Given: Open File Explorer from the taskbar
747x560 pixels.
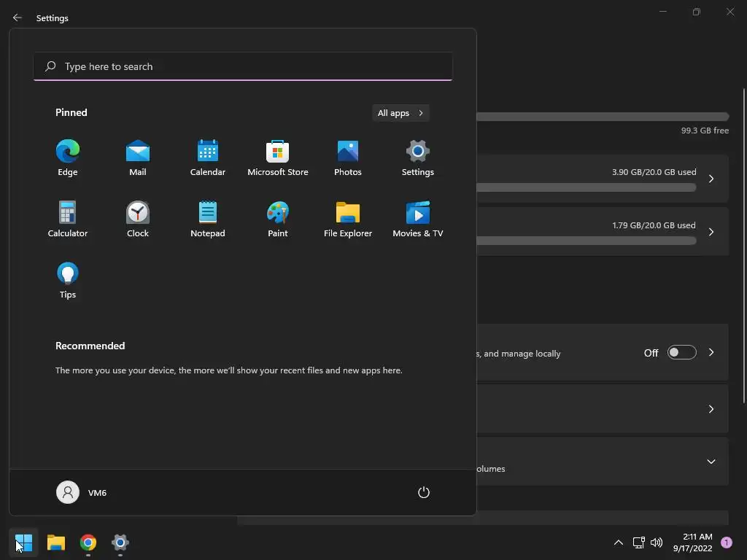Looking at the screenshot, I should coord(55,542).
